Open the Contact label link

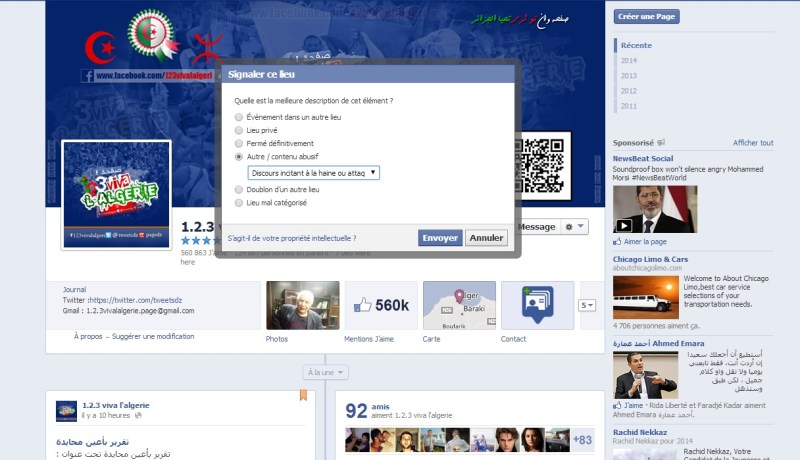click(513, 339)
